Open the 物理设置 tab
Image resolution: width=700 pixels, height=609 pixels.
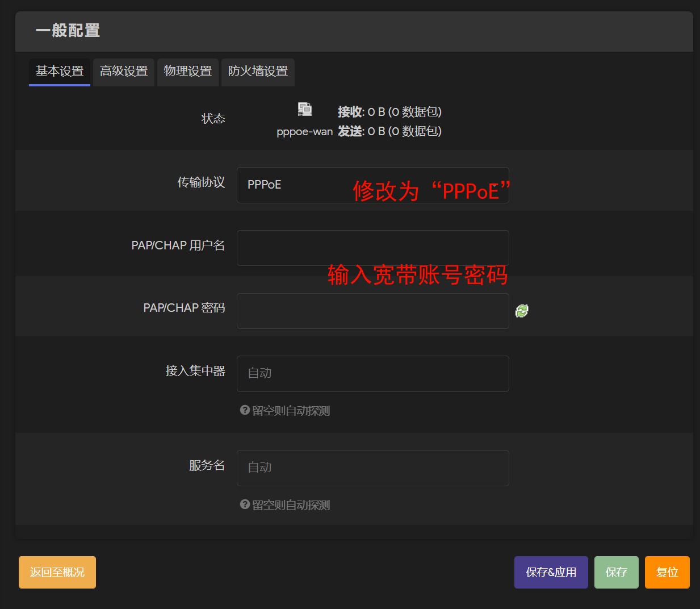click(188, 72)
